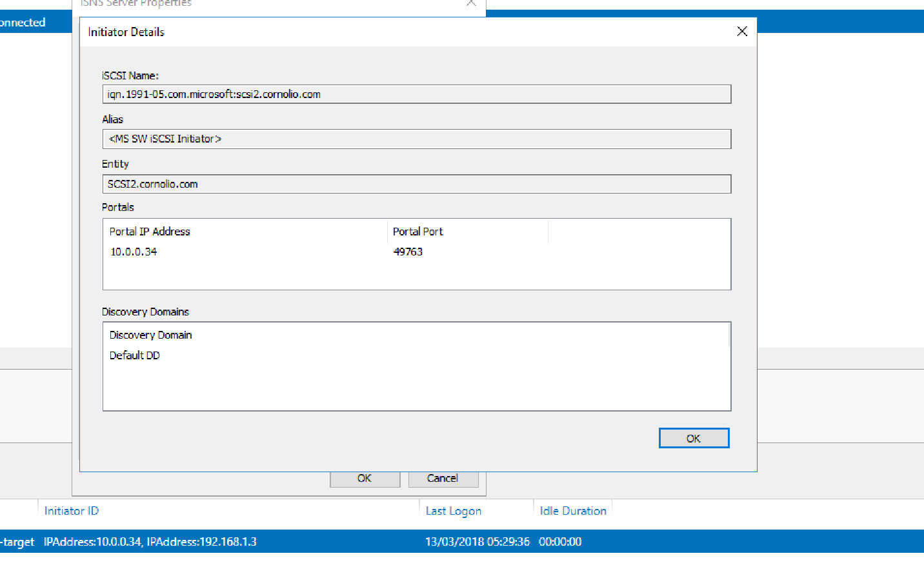The image size is (924, 587).
Task: Close the Initiator Details dialog
Action: pos(741,31)
